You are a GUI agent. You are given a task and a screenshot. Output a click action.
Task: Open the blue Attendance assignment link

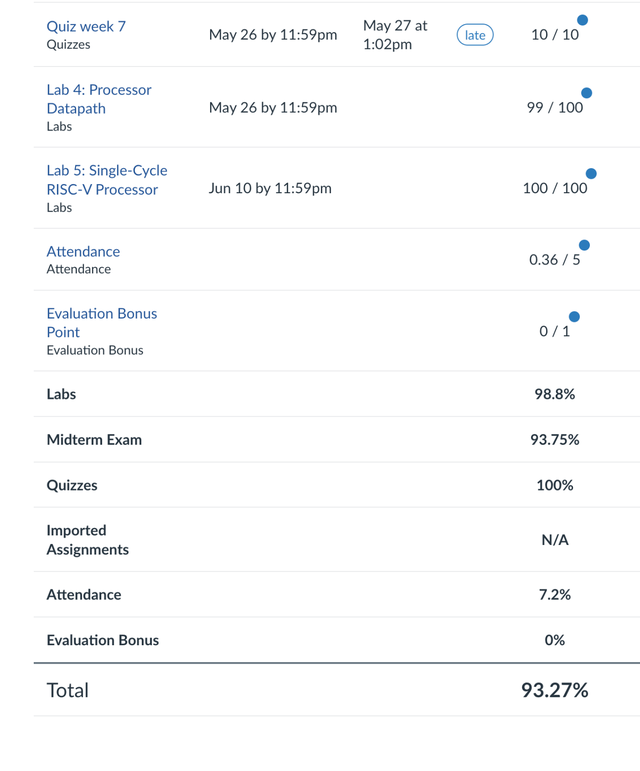(x=83, y=251)
